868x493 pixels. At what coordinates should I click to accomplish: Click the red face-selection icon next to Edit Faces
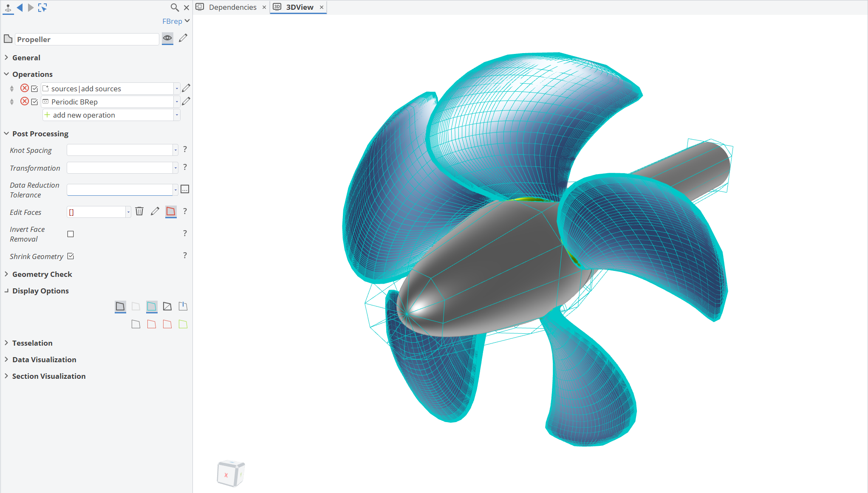[x=171, y=211]
